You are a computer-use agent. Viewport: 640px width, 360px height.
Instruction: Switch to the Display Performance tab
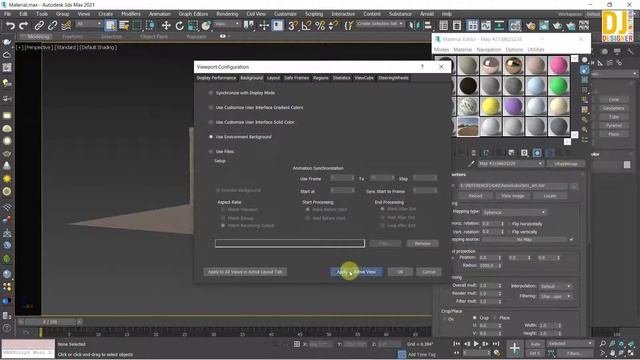[x=216, y=78]
